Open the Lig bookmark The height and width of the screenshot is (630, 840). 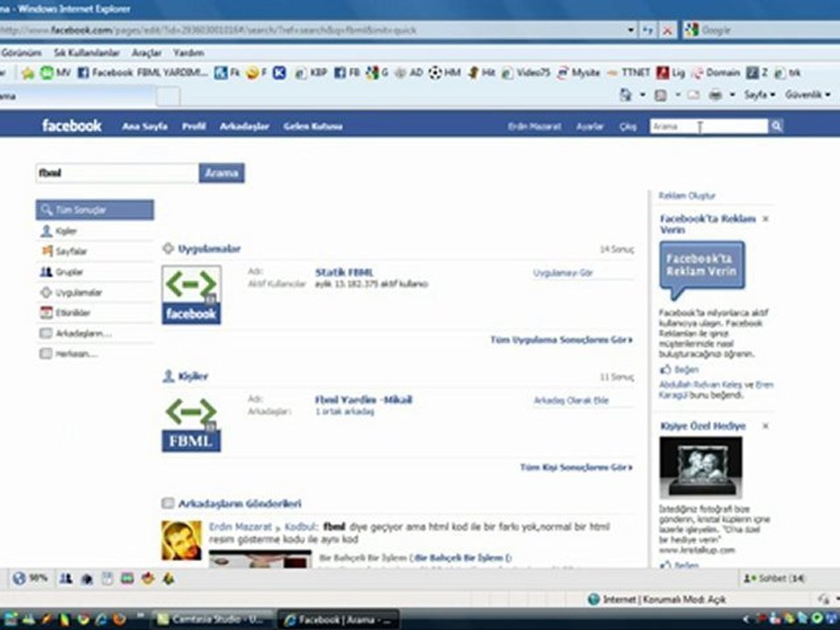[x=671, y=73]
